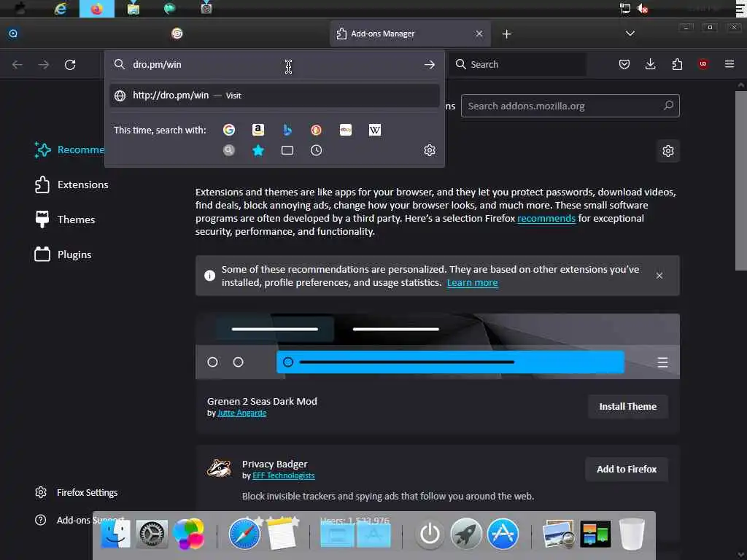
Task: Search this time with DuckDuckGo
Action: 317,130
